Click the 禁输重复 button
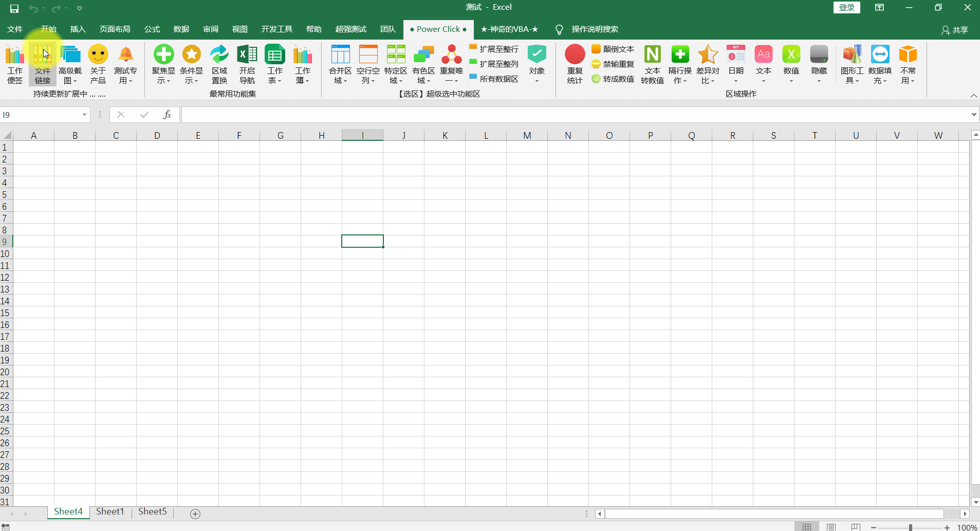The width and height of the screenshot is (980, 531). pos(613,64)
